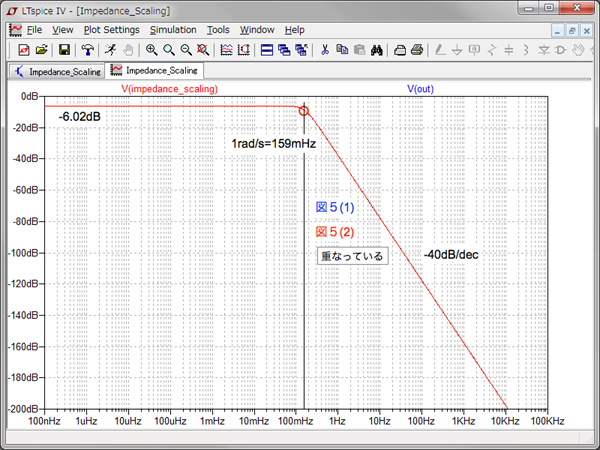Open the Simulation menu
This screenshot has height=450, width=600.
pyautogui.click(x=172, y=30)
